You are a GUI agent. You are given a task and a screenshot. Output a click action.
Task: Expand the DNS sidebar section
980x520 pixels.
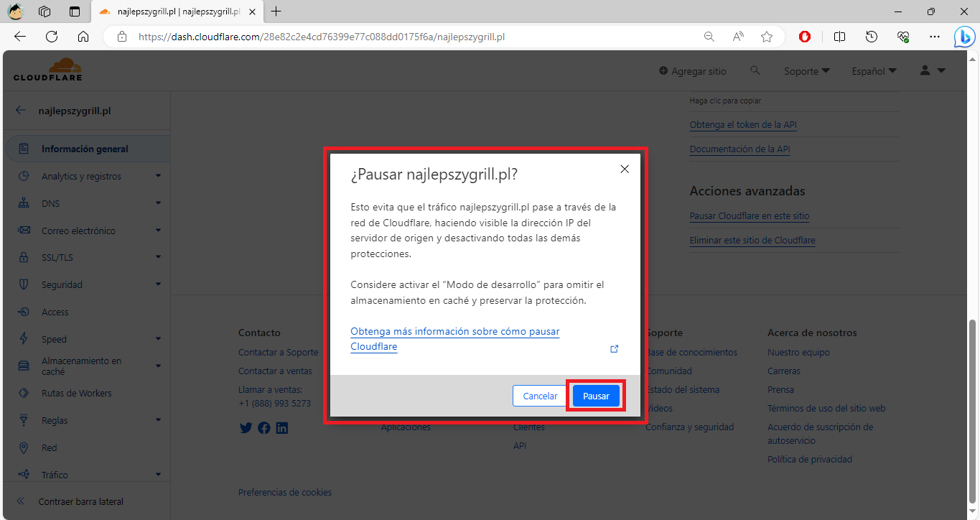click(158, 203)
